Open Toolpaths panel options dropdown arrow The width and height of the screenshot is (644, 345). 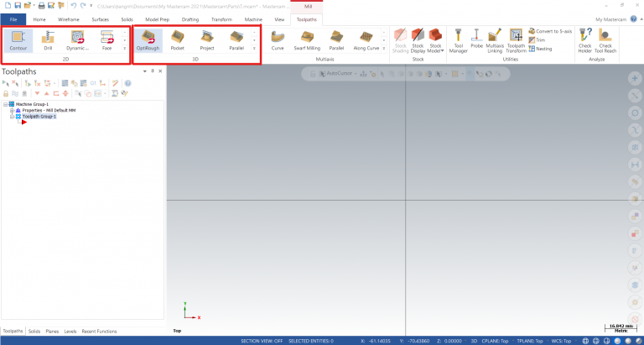point(145,71)
